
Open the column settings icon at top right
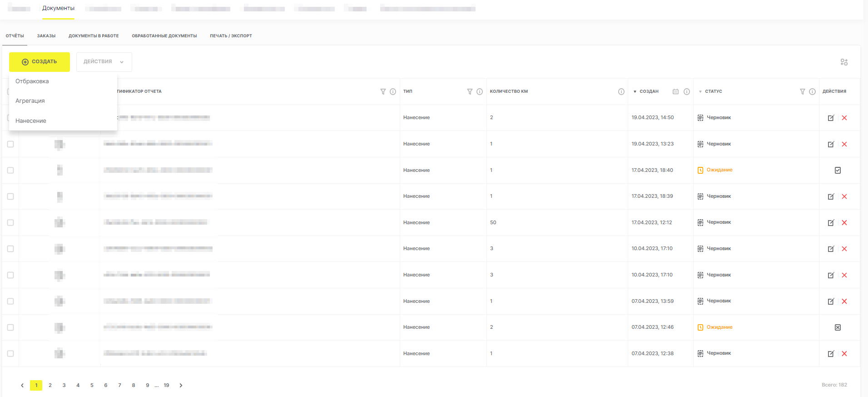point(844,62)
